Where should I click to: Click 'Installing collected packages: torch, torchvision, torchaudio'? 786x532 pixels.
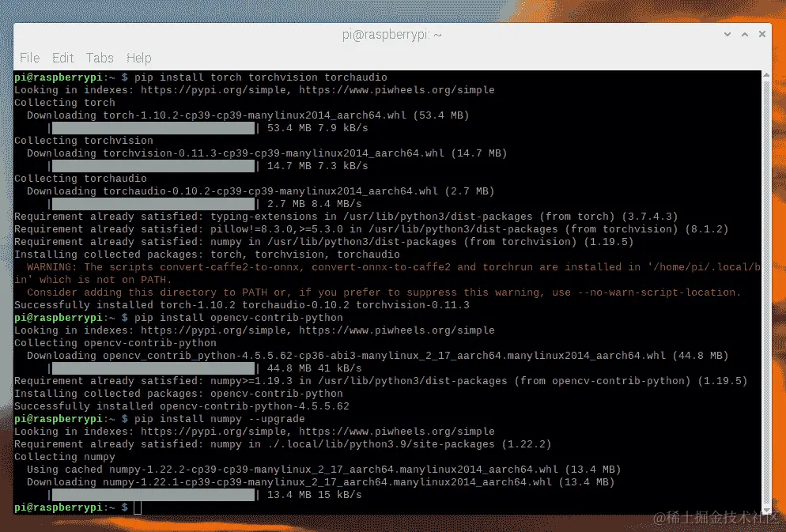(207, 255)
